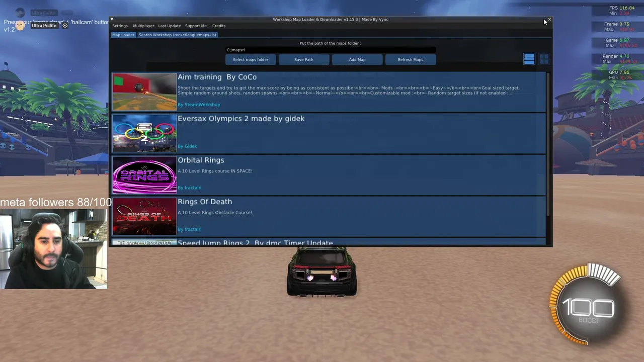Collapse window using top-left triangle

tap(112, 19)
